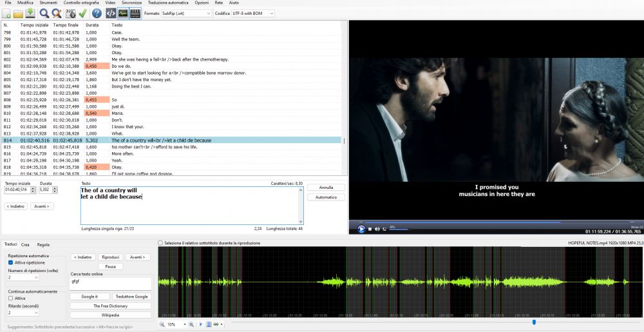Select subtitle row 810 Maria.

pyautogui.click(x=171, y=113)
